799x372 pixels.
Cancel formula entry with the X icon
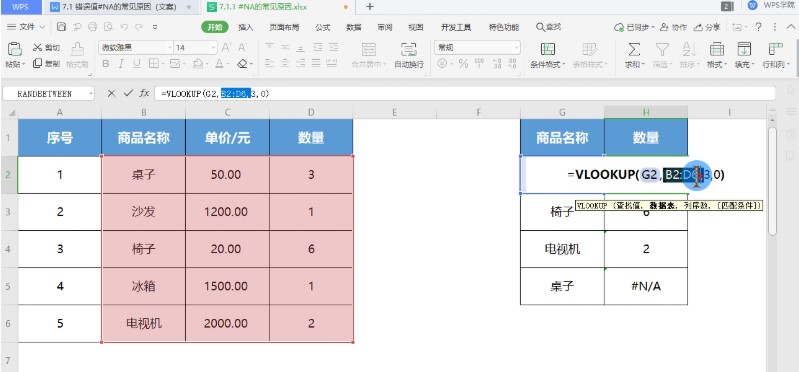[x=112, y=93]
